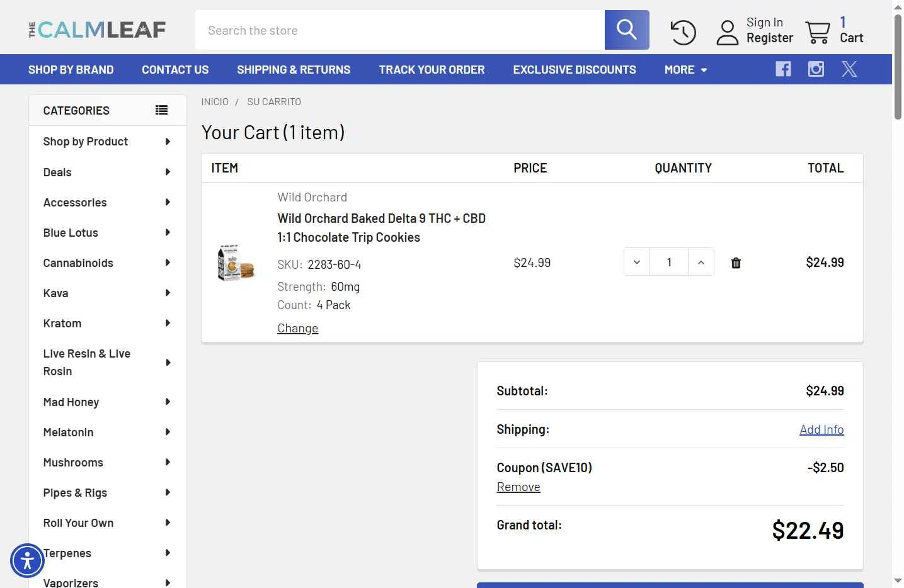Viewport: 904px width, 588px height.
Task: Click the quantity input field
Action: click(x=669, y=262)
